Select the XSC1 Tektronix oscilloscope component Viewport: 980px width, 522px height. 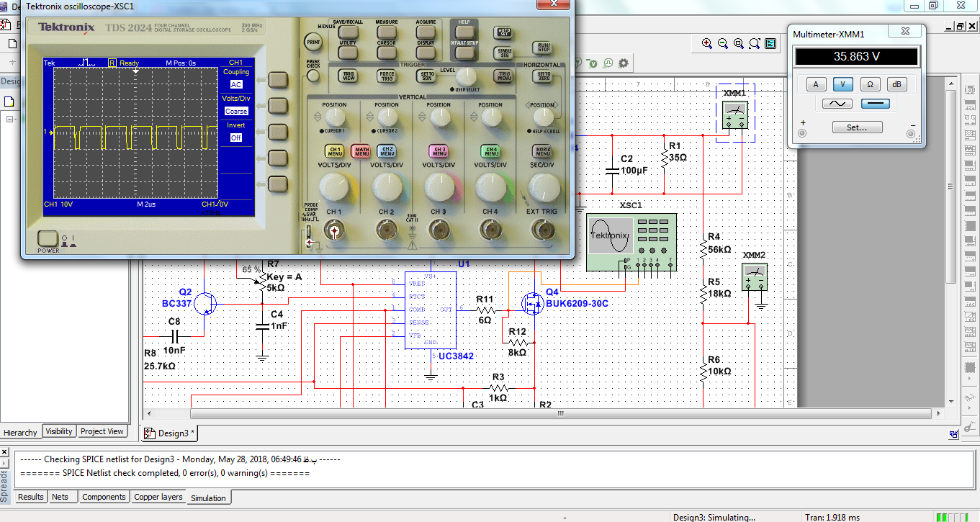(x=631, y=242)
